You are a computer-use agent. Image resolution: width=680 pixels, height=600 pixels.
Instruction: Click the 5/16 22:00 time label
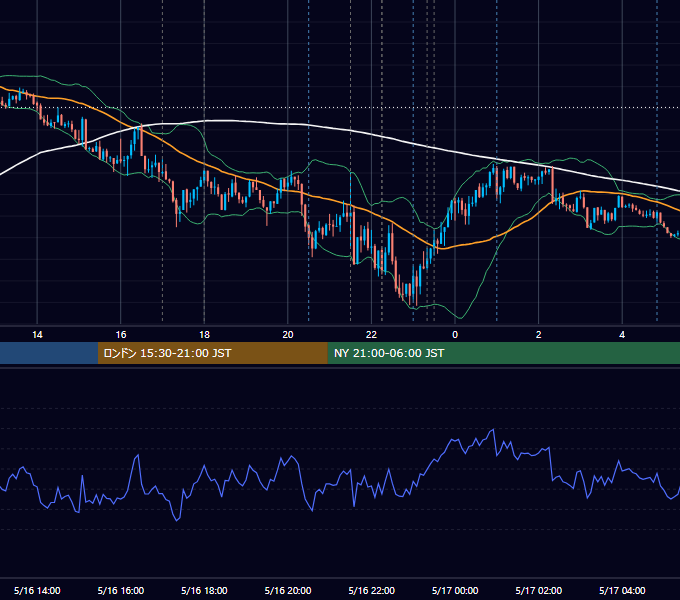(x=372, y=590)
